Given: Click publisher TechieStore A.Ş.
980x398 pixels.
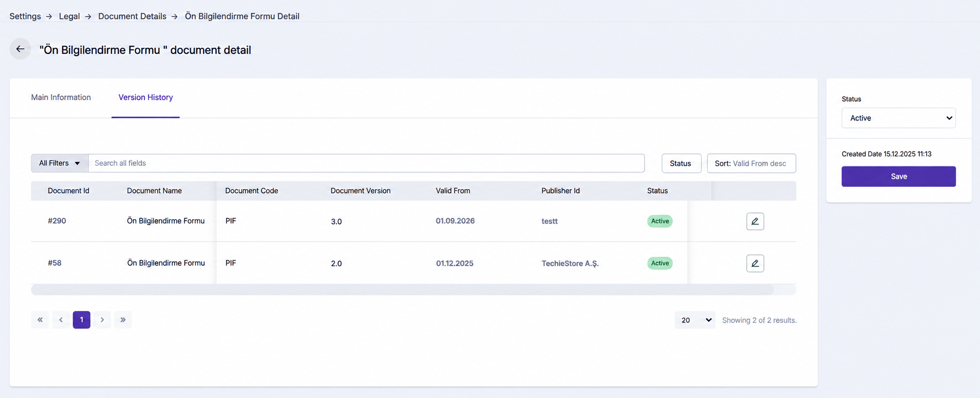Looking at the screenshot, I should tap(570, 264).
